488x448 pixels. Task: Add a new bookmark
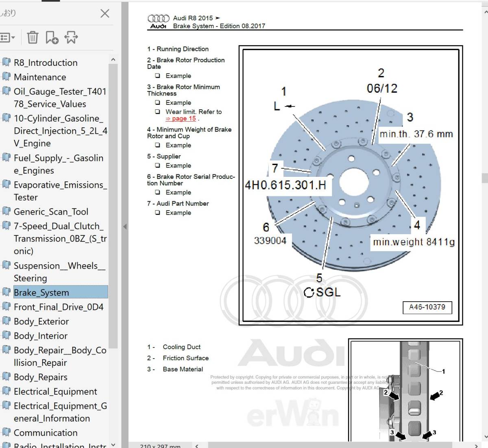(x=52, y=37)
